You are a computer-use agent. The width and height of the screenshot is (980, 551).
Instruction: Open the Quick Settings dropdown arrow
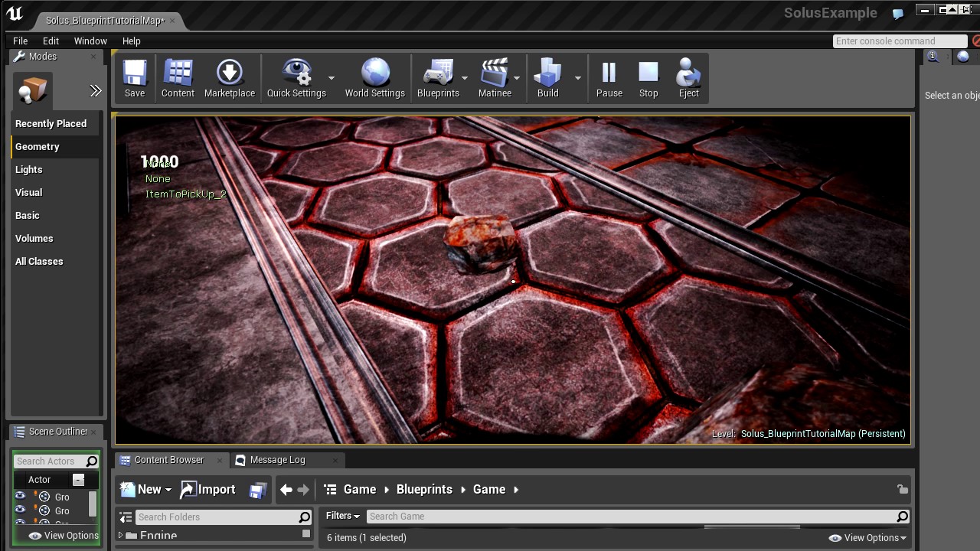coord(332,78)
